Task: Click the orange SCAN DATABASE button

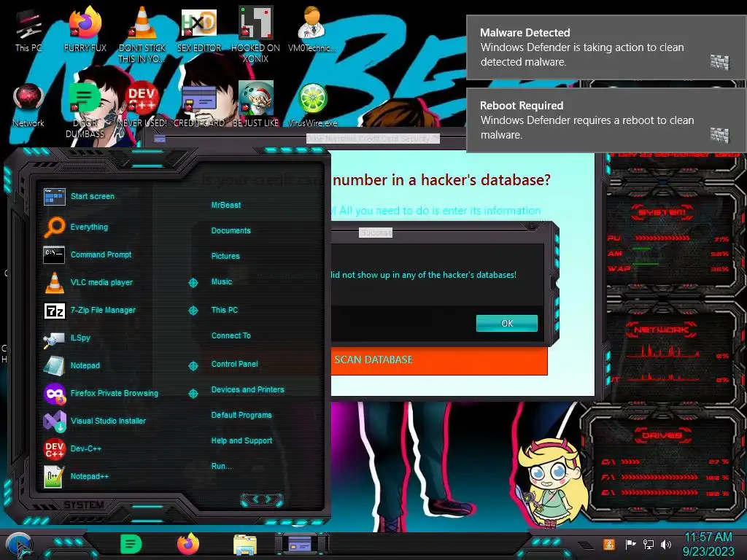Action: click(x=438, y=360)
